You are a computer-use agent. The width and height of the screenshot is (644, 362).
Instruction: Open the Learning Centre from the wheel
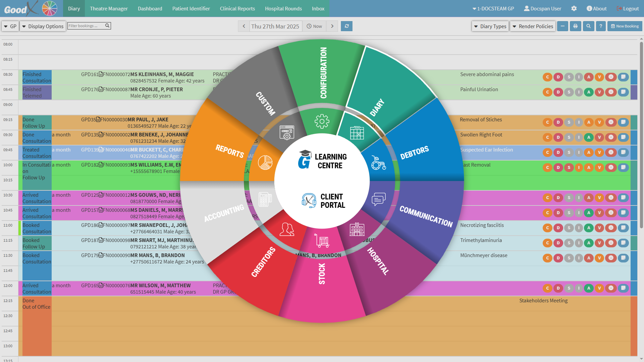[x=323, y=160]
